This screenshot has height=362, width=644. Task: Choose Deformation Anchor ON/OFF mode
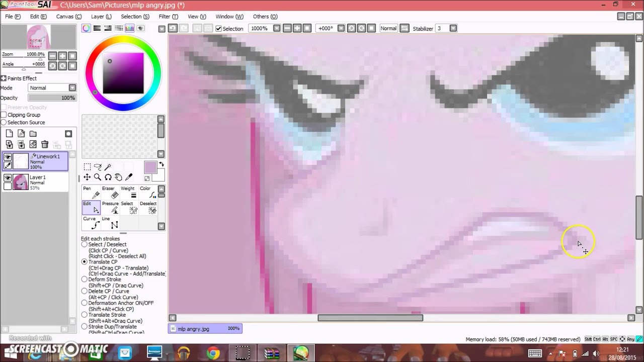coord(85,303)
